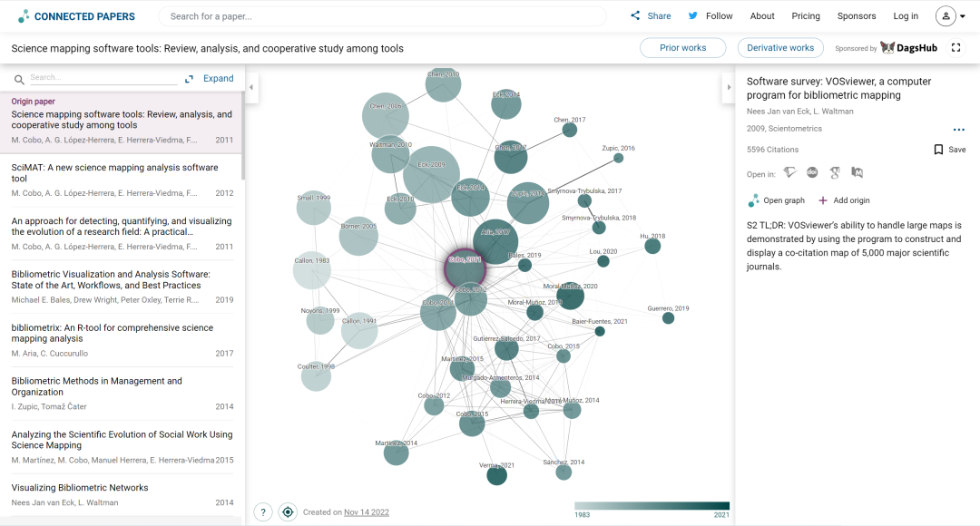The height and width of the screenshot is (526, 980).
Task: Open the Sponsors page
Action: click(857, 16)
